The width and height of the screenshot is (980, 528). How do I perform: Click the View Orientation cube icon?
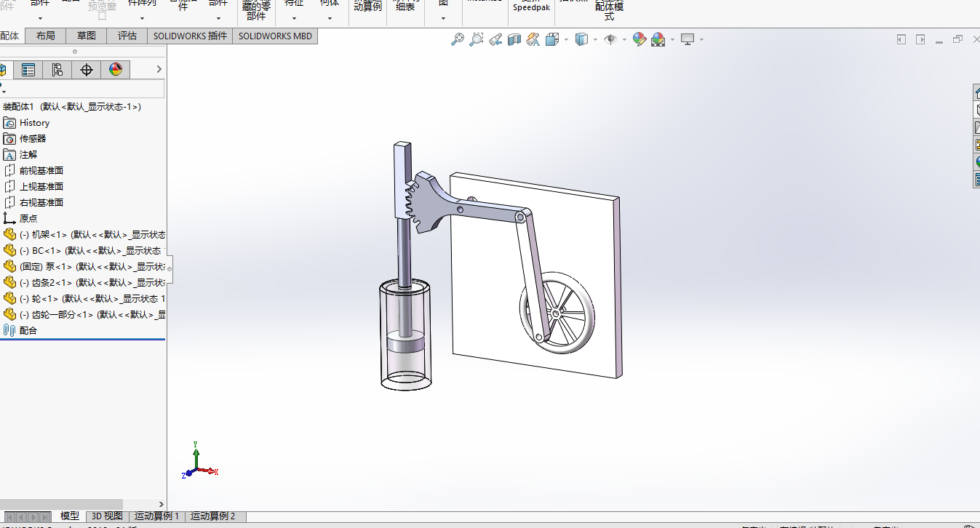click(x=551, y=39)
